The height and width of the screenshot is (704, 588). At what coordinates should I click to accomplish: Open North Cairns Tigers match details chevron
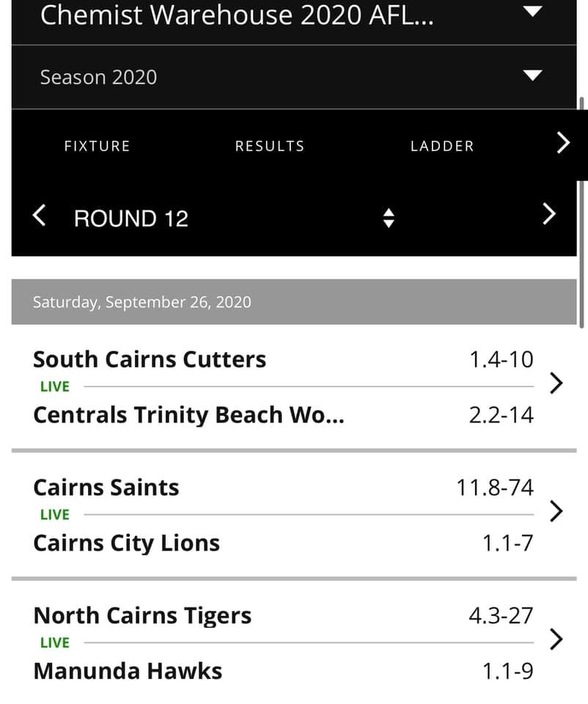click(x=556, y=639)
